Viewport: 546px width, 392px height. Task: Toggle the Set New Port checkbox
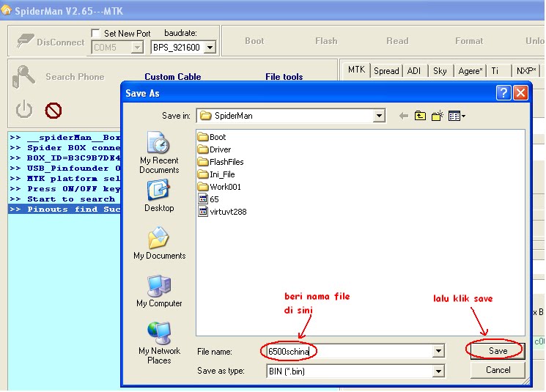click(95, 33)
